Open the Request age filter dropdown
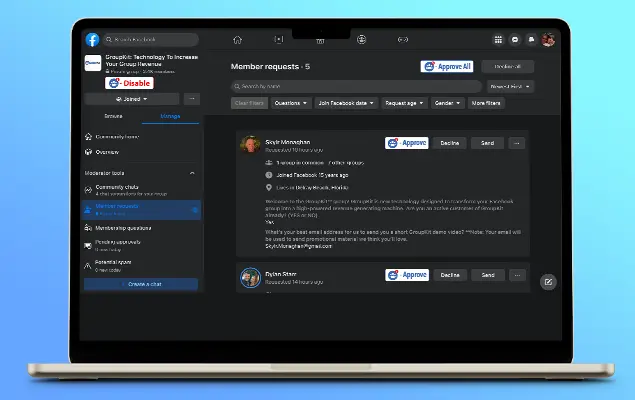Viewport: 635px width, 400px height. click(404, 103)
